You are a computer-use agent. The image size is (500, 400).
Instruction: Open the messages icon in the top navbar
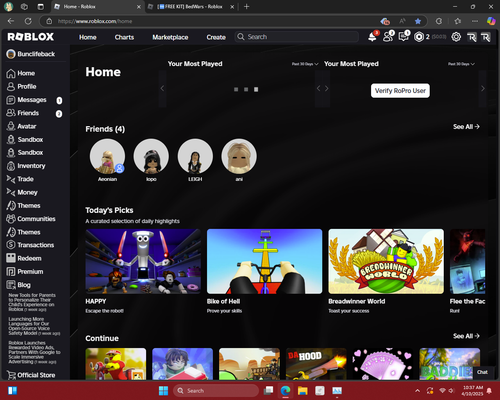[404, 37]
